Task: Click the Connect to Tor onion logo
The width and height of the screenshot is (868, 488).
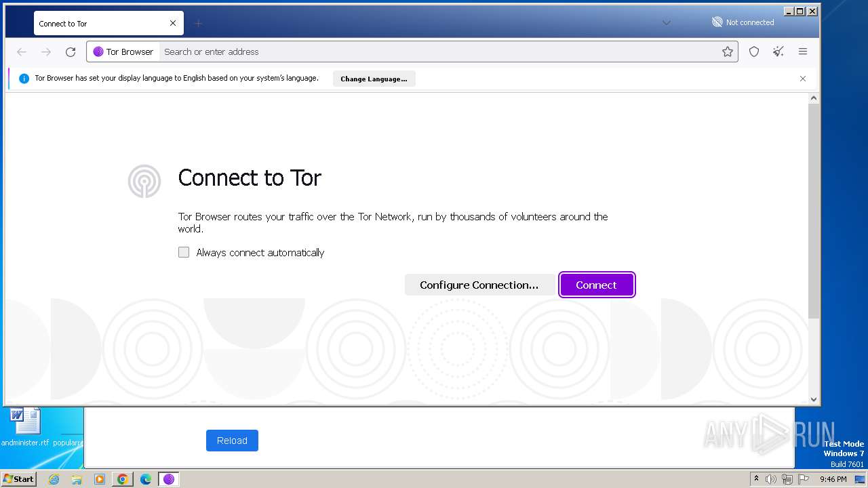Action: click(x=144, y=181)
